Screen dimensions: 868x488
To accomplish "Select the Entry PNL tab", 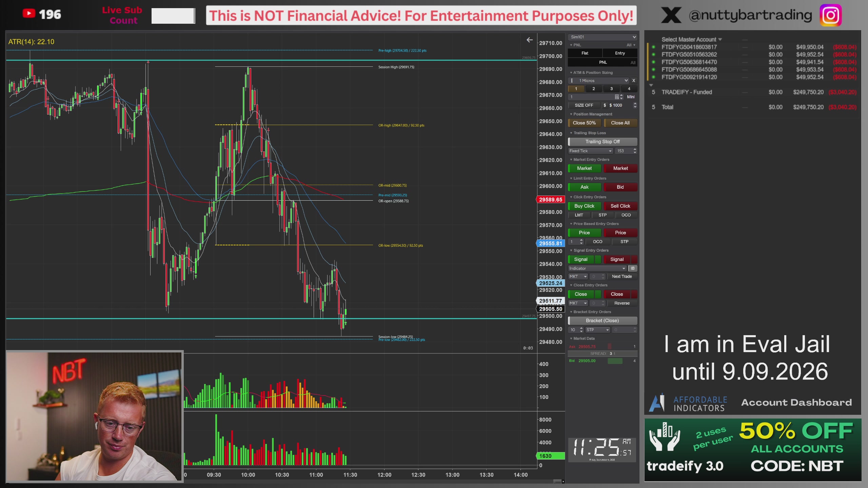I will coord(620,53).
